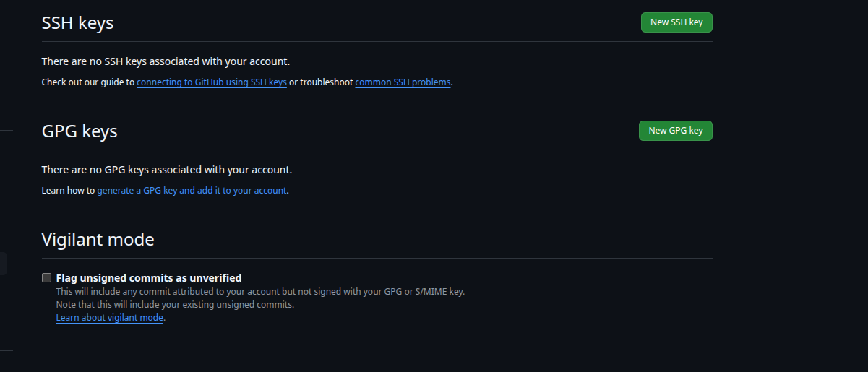Open the Learn about vigilant mode link
The height and width of the screenshot is (372, 868).
pyautogui.click(x=110, y=318)
